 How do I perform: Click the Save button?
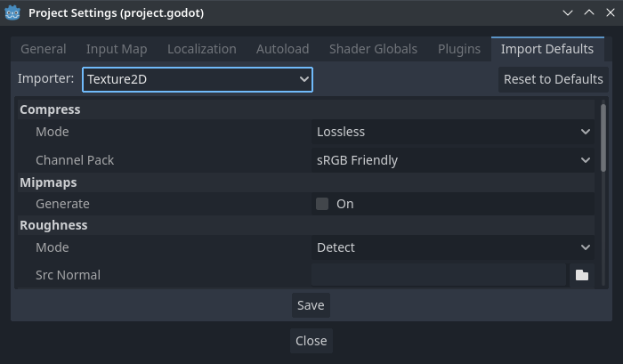(x=311, y=305)
